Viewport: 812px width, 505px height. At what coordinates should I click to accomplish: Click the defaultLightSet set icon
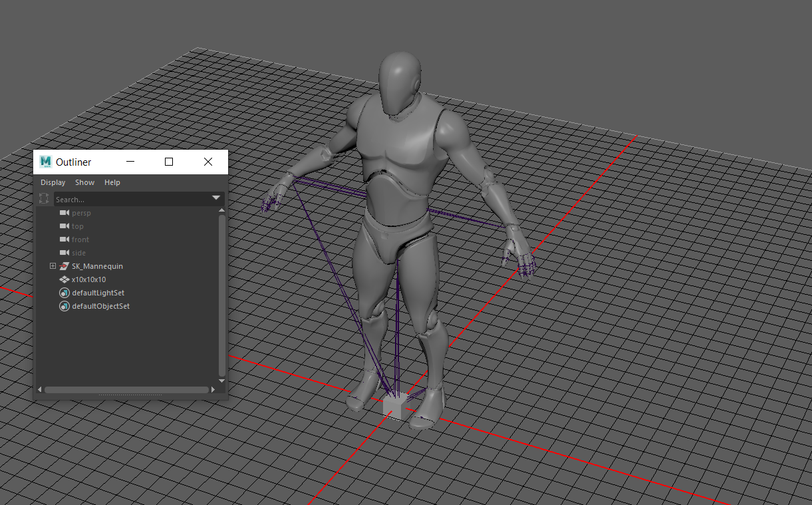pyautogui.click(x=65, y=293)
